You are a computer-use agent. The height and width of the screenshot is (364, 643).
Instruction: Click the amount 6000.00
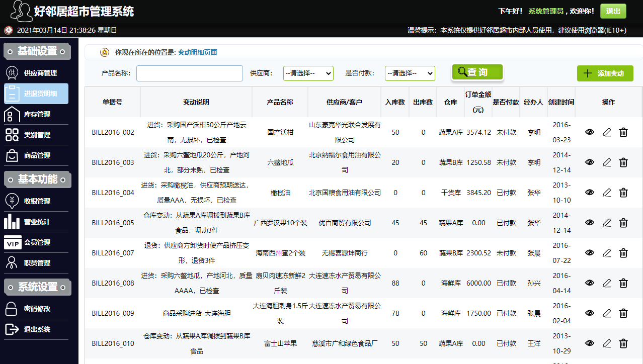pos(478,283)
